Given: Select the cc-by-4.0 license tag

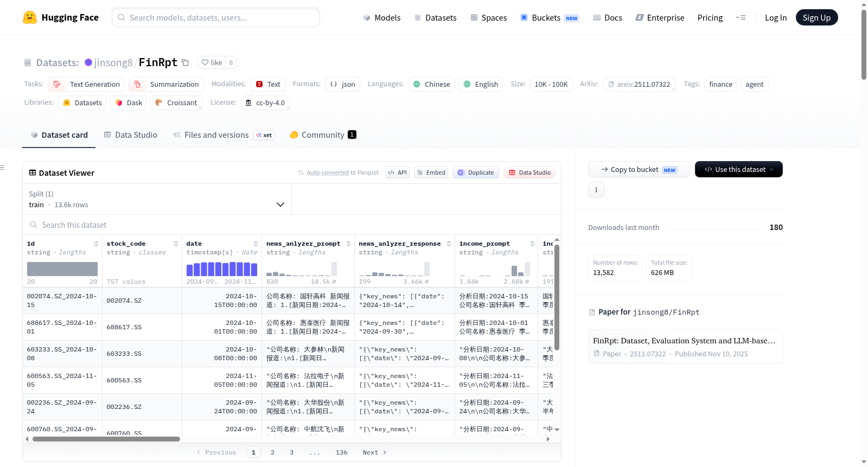Looking at the screenshot, I should pos(265,103).
